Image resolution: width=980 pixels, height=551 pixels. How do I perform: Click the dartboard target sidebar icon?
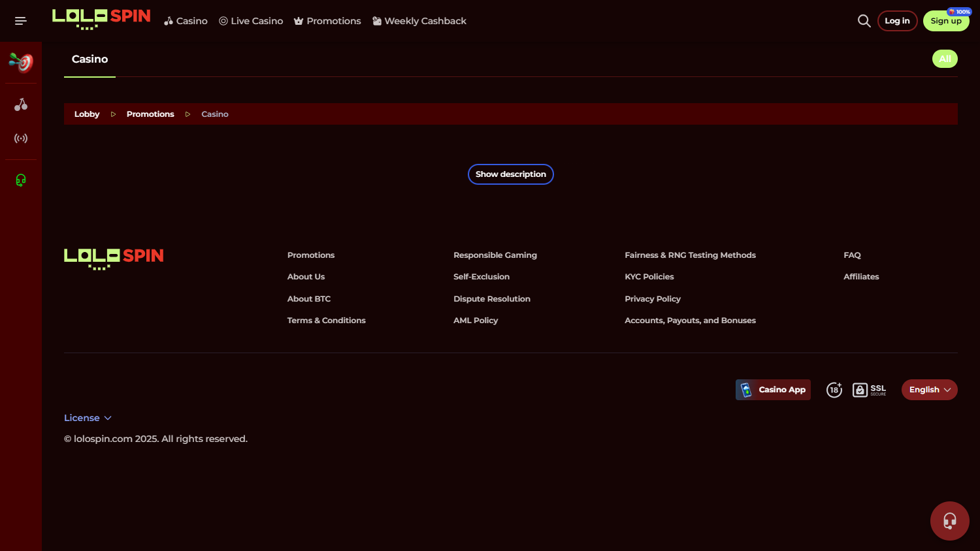click(21, 63)
